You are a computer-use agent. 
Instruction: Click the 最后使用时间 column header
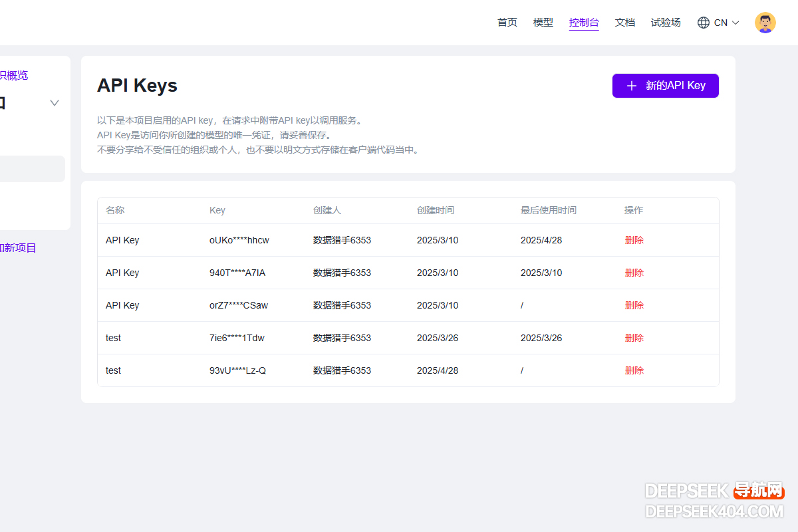(548, 210)
